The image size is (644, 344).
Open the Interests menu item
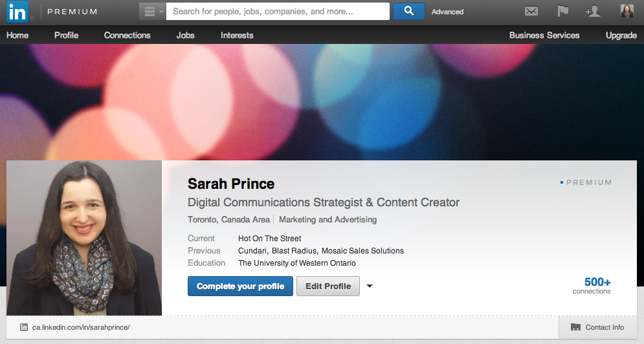tap(237, 36)
